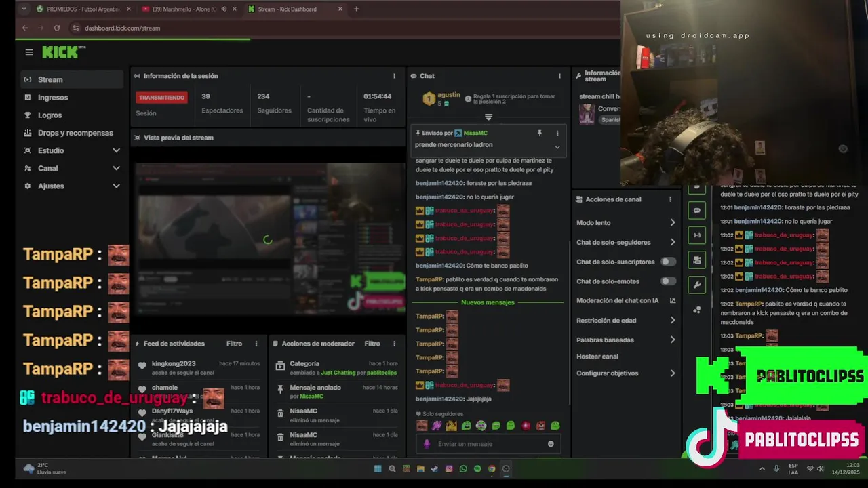The image size is (868, 488).
Task: Open Chat de solo-seguidores settings chevron
Action: tap(673, 242)
